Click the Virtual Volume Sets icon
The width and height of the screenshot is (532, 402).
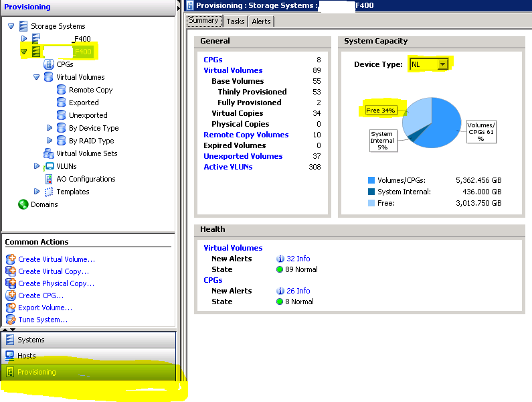click(x=49, y=153)
